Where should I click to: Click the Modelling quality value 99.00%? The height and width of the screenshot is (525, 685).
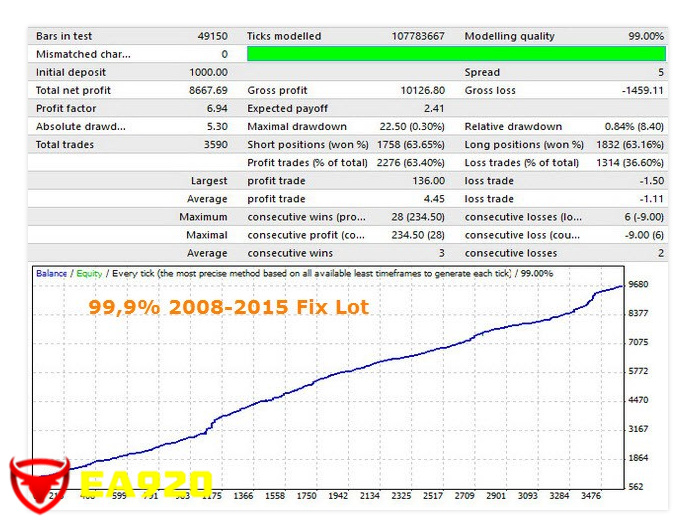(x=645, y=36)
